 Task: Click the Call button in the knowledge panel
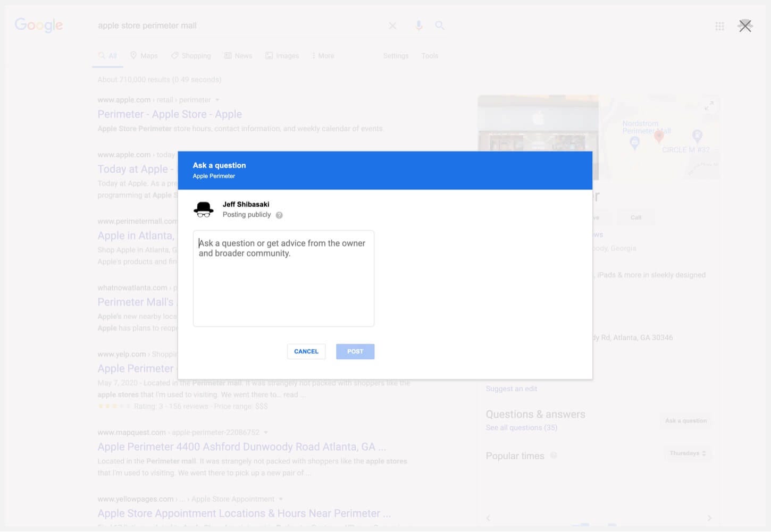[x=636, y=217]
